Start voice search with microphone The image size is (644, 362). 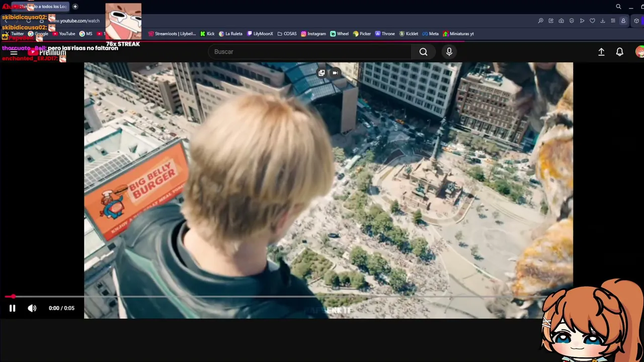click(x=449, y=52)
